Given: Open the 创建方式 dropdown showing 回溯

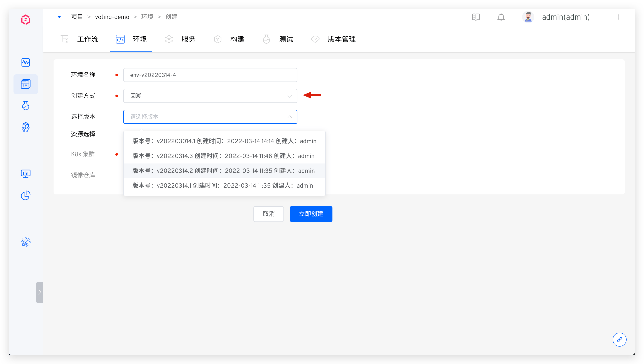Looking at the screenshot, I should pos(210,96).
